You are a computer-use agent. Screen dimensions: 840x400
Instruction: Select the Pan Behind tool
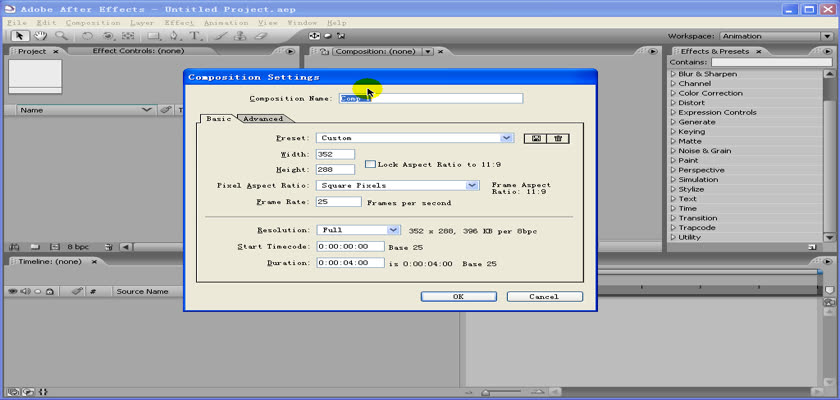point(128,36)
